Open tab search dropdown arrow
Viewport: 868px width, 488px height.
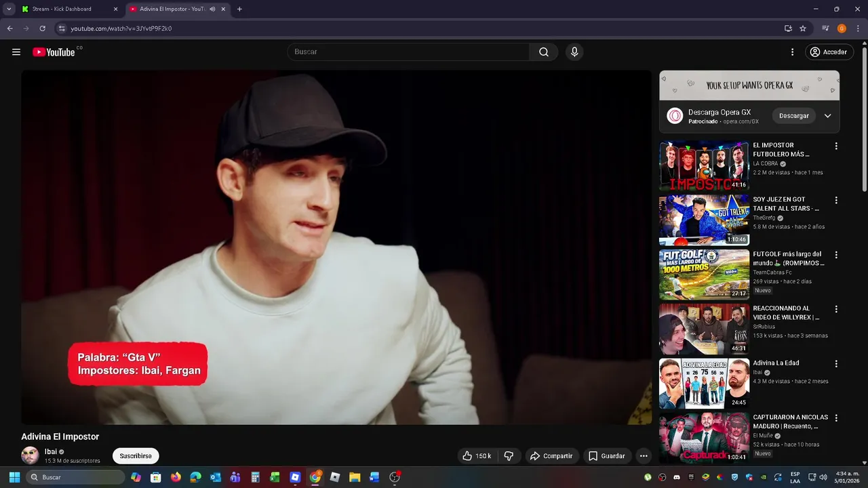(x=9, y=9)
